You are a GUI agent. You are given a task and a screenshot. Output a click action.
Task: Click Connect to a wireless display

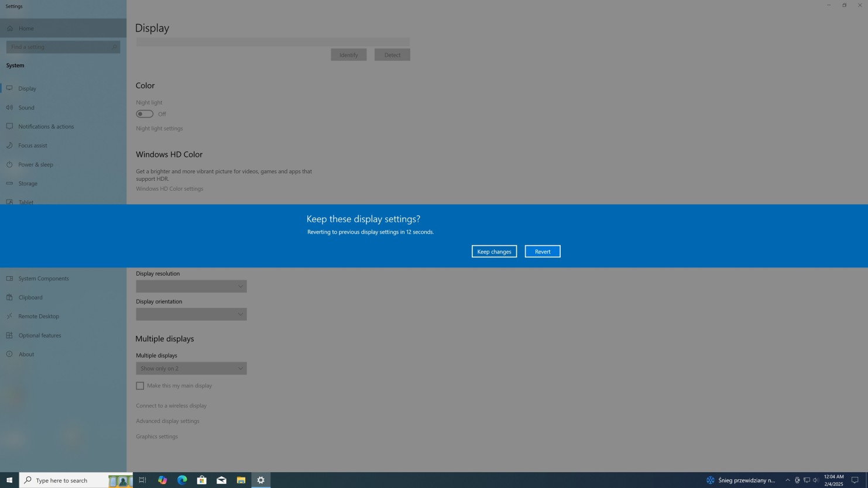pos(171,405)
